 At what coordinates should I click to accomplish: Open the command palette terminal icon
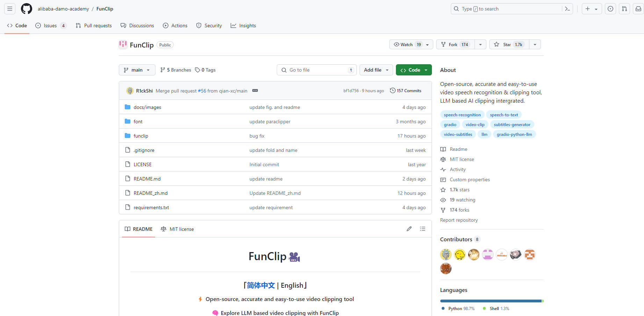[567, 8]
